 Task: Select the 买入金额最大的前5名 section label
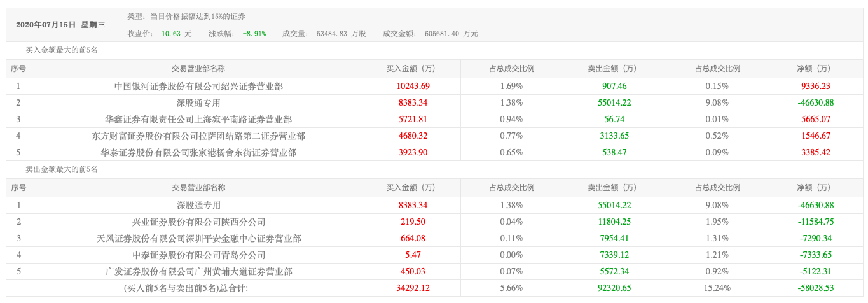tap(61, 50)
